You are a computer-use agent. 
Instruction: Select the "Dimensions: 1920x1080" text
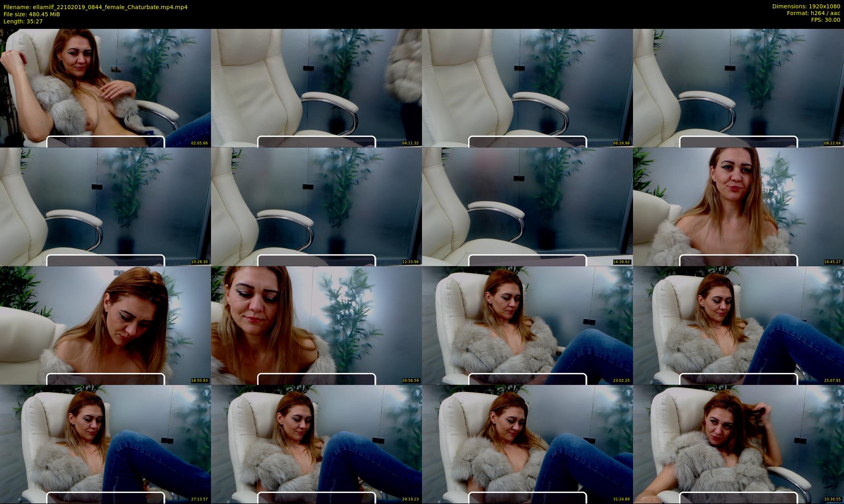tap(806, 6)
